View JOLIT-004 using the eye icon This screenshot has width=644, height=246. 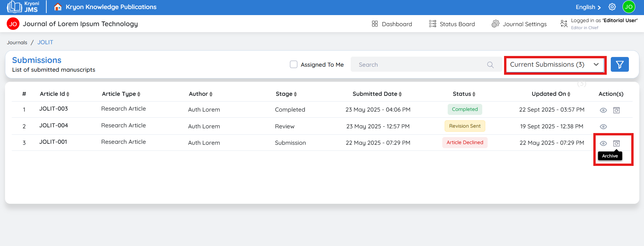click(603, 127)
